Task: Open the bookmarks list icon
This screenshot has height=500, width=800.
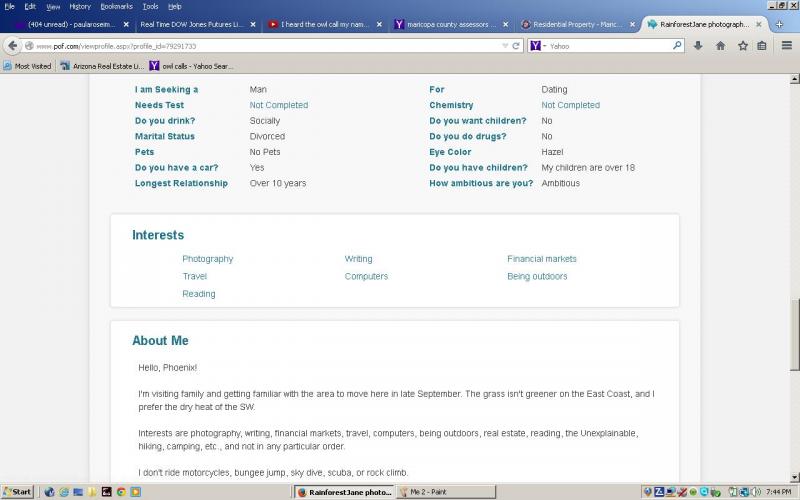Action: 762,45
